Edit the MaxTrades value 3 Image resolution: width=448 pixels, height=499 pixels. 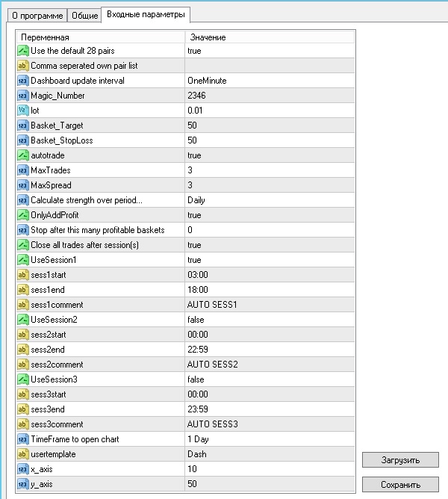tap(270, 170)
